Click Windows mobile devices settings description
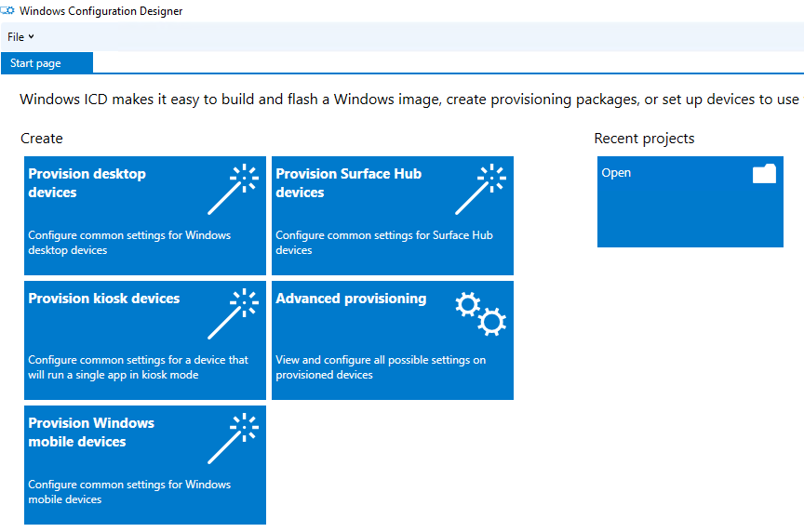The height and width of the screenshot is (532, 804). click(x=129, y=491)
